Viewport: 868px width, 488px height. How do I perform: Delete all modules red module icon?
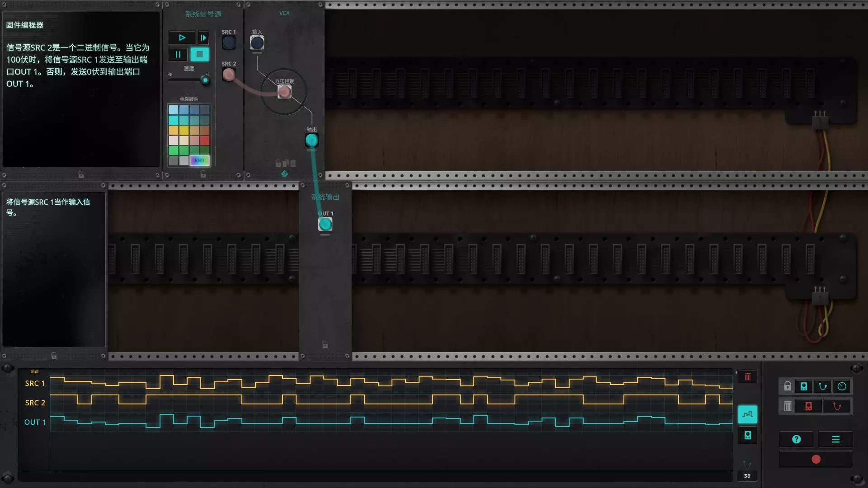pyautogui.click(x=809, y=406)
